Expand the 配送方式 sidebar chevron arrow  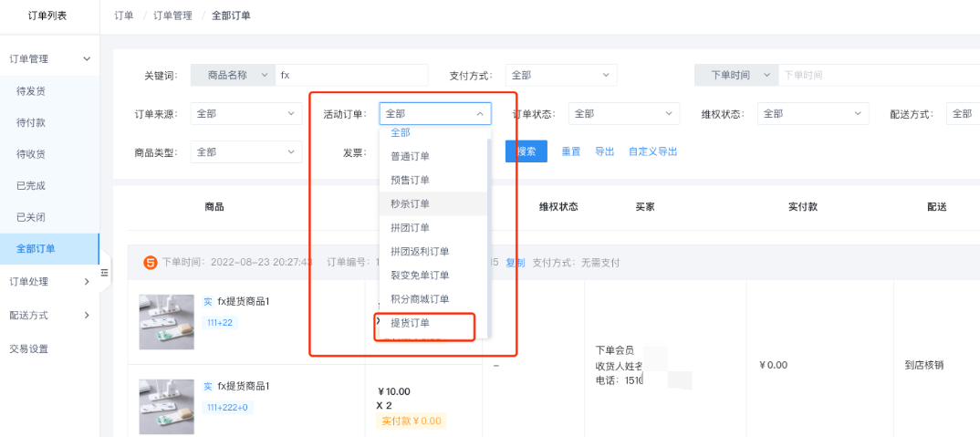(x=87, y=316)
